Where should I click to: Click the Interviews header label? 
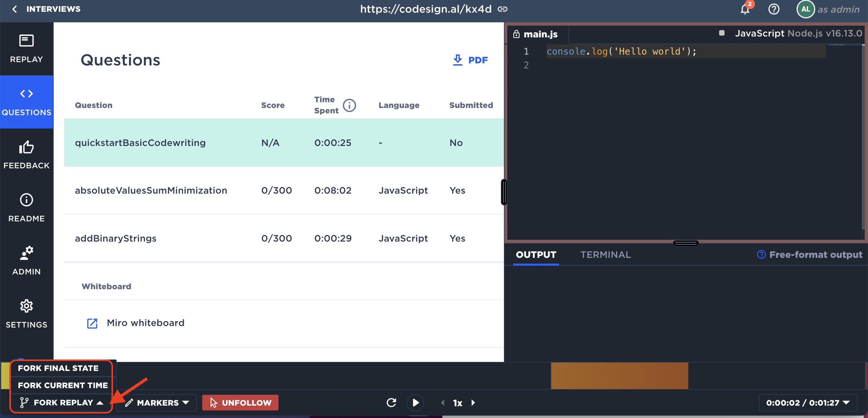coord(53,9)
